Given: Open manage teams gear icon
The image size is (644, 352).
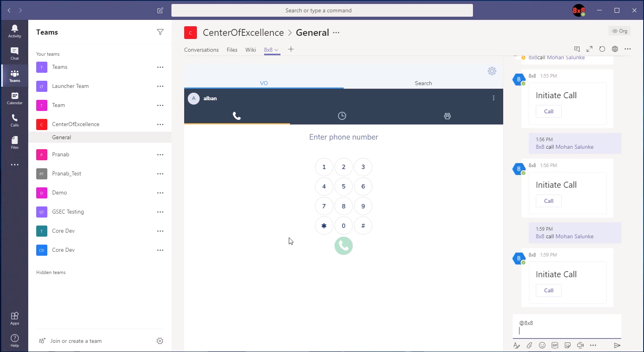Looking at the screenshot, I should pos(160,341).
